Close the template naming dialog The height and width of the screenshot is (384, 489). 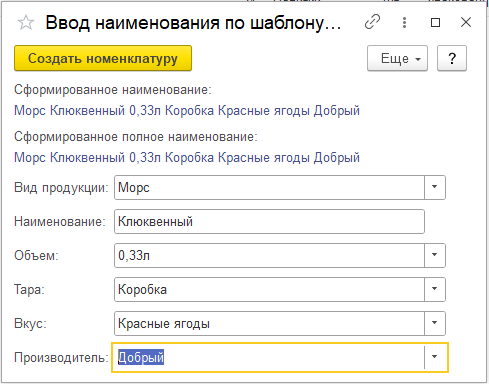466,22
